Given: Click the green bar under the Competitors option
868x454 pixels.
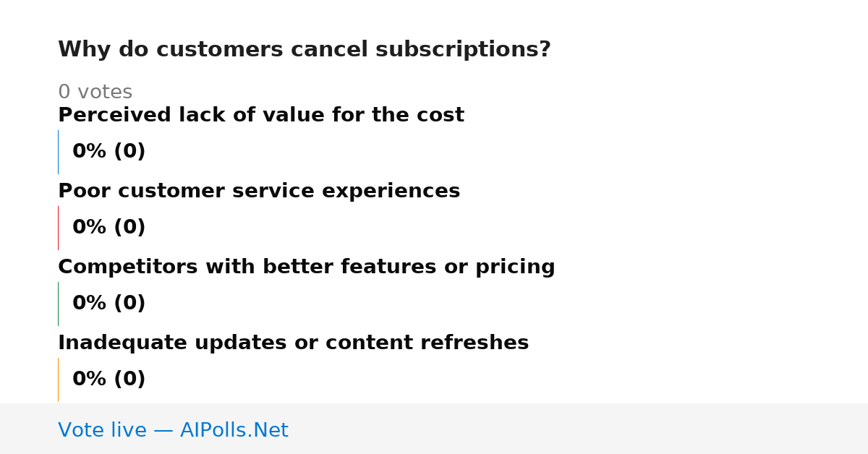Looking at the screenshot, I should pos(58,304).
